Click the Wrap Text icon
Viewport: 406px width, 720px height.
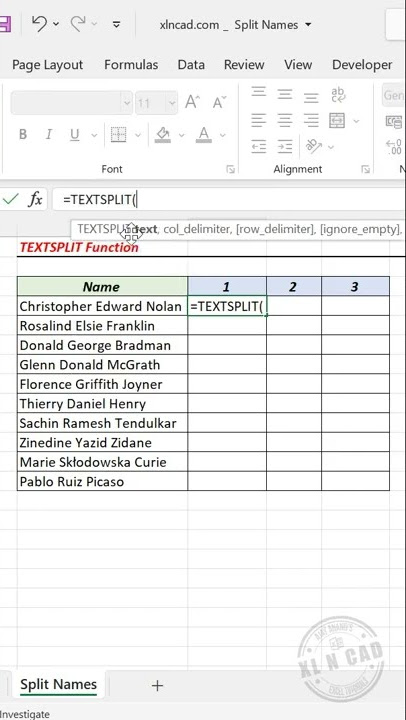point(338,95)
